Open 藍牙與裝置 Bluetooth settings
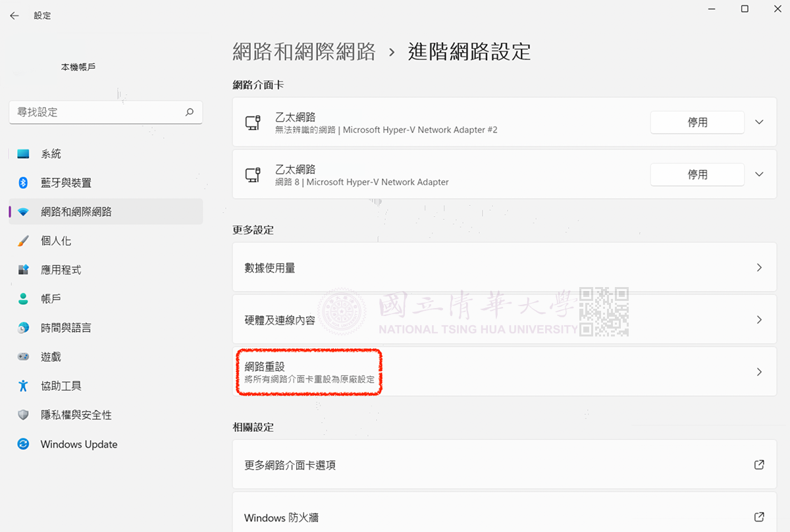Screen dimensions: 790x532 tap(66, 183)
